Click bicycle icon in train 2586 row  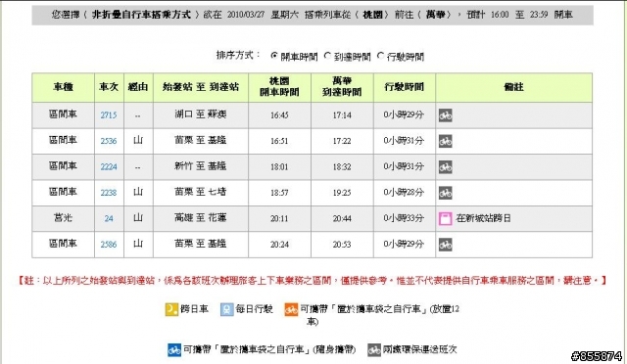tap(446, 245)
